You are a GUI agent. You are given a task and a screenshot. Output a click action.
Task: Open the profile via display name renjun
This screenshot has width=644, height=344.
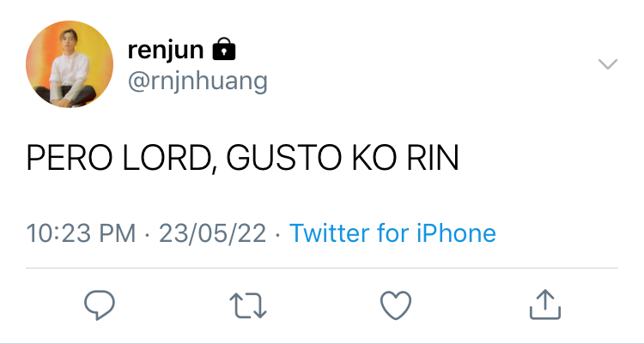pyautogui.click(x=166, y=50)
